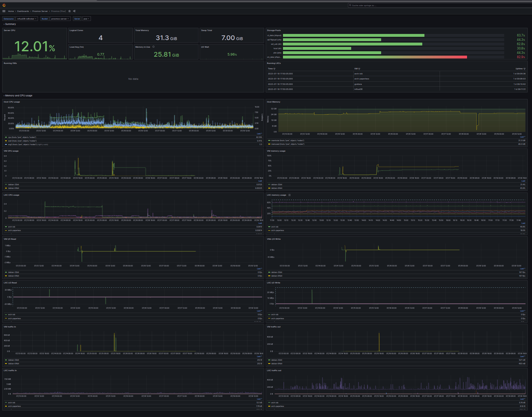Select grafana row in Running LXCs table
The image size is (532, 417).
[x=397, y=84]
